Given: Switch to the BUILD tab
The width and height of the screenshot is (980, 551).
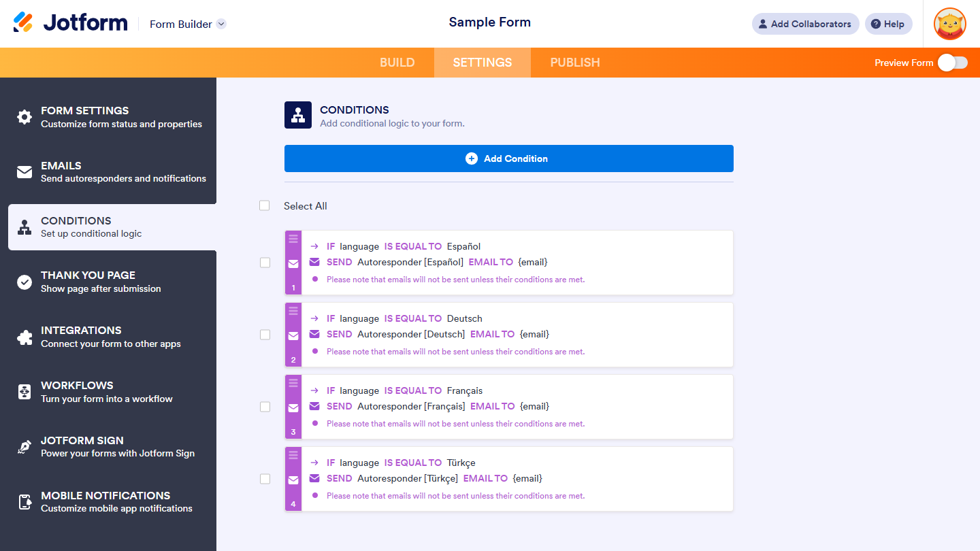Looking at the screenshot, I should [x=397, y=63].
